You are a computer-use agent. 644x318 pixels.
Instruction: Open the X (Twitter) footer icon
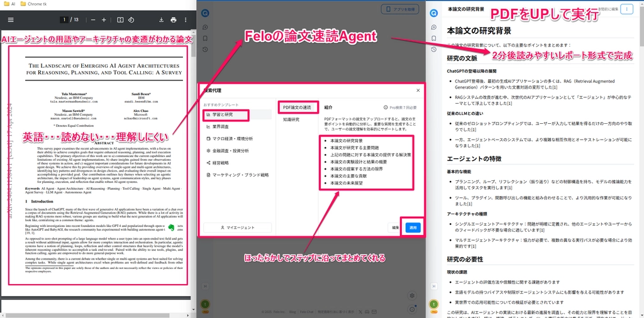coord(360,312)
